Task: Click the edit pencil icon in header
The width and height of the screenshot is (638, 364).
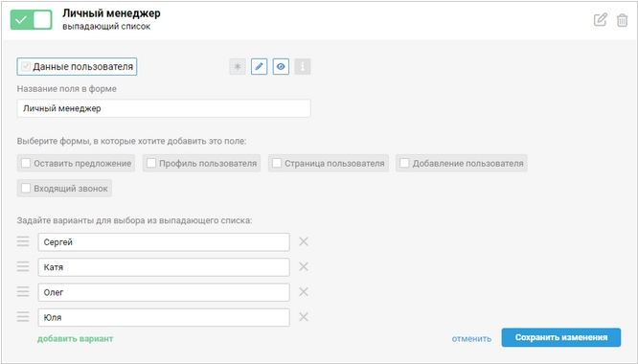Action: [600, 19]
